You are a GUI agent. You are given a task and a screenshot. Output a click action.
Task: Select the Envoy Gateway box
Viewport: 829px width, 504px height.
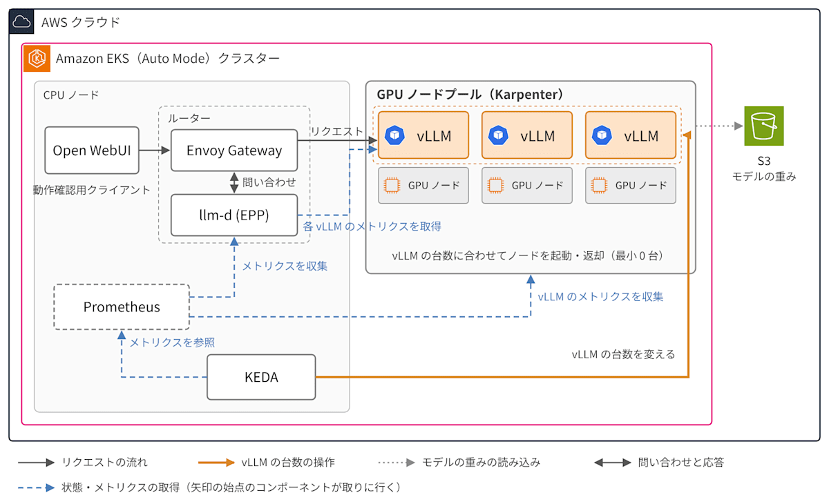[234, 151]
